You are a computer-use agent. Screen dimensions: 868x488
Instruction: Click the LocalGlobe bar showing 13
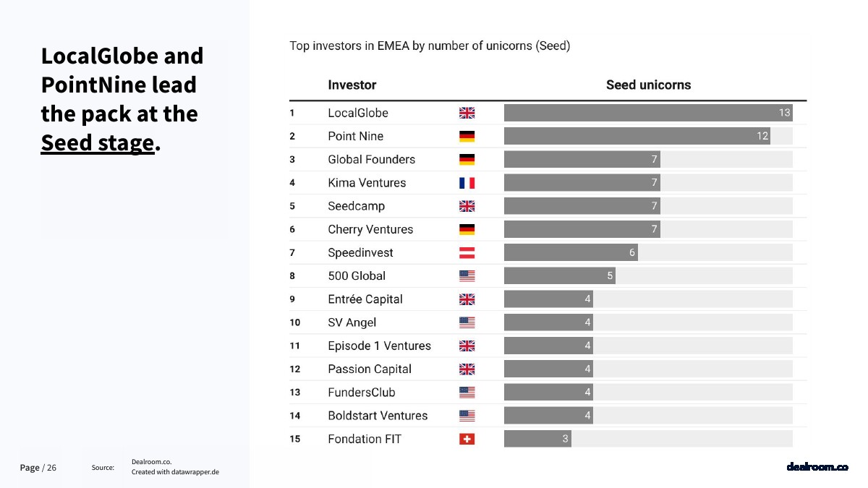[x=647, y=113]
